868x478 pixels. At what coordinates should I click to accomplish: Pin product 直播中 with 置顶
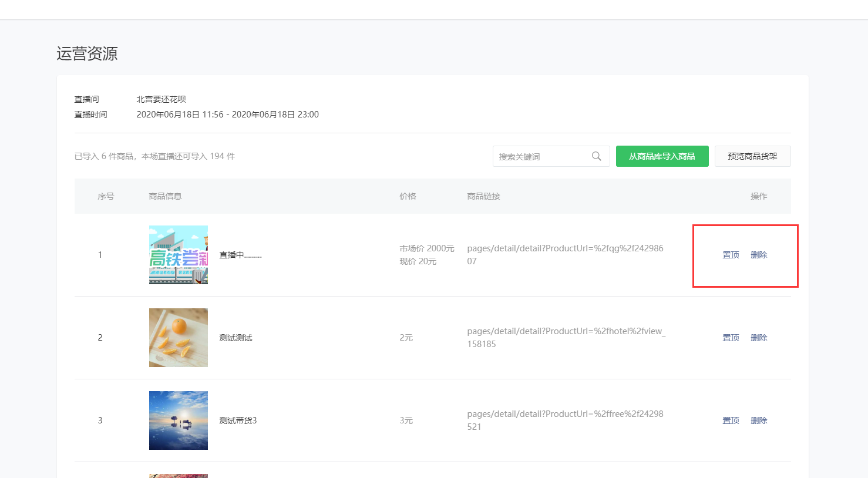point(731,255)
